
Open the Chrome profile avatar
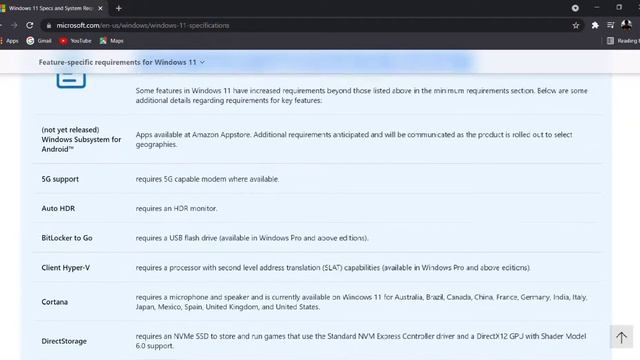pos(626,25)
